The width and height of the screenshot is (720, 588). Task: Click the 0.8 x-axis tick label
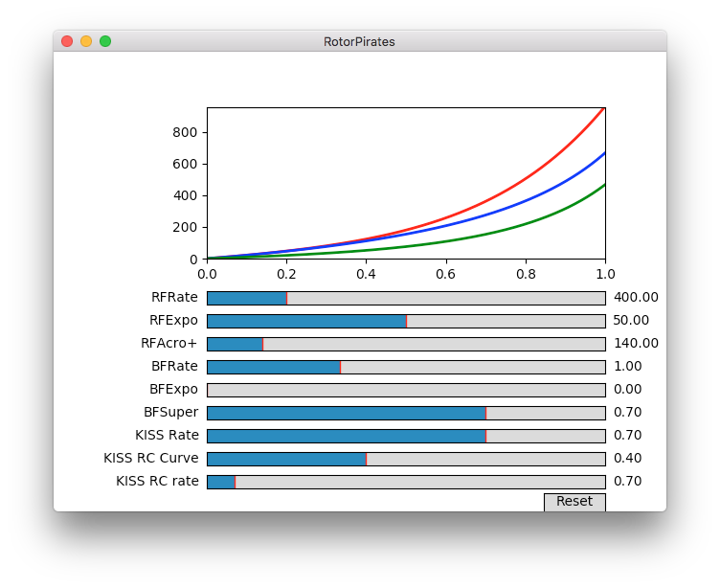(526, 274)
